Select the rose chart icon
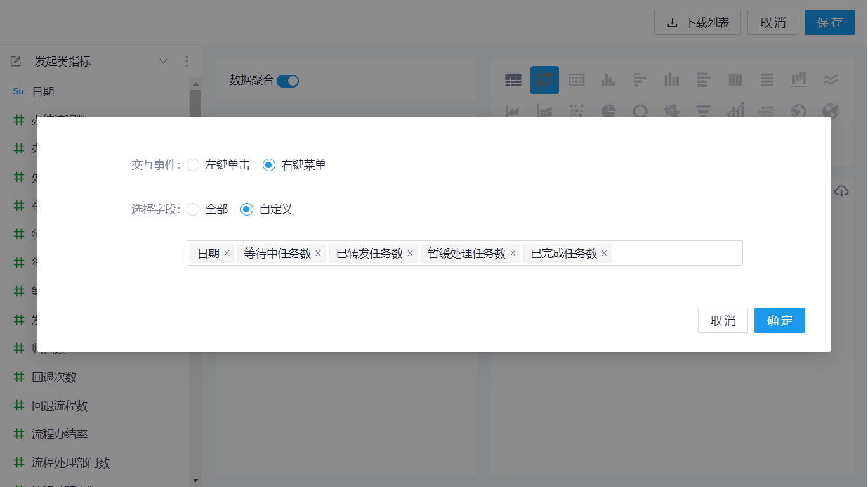Screen dimensions: 868x487 click(x=671, y=111)
